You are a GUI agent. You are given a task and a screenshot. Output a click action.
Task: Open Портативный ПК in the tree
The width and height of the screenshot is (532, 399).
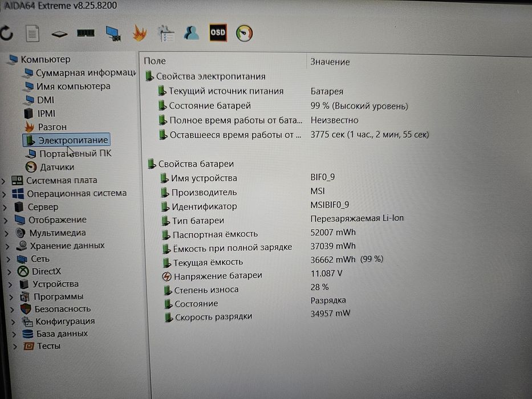click(75, 153)
